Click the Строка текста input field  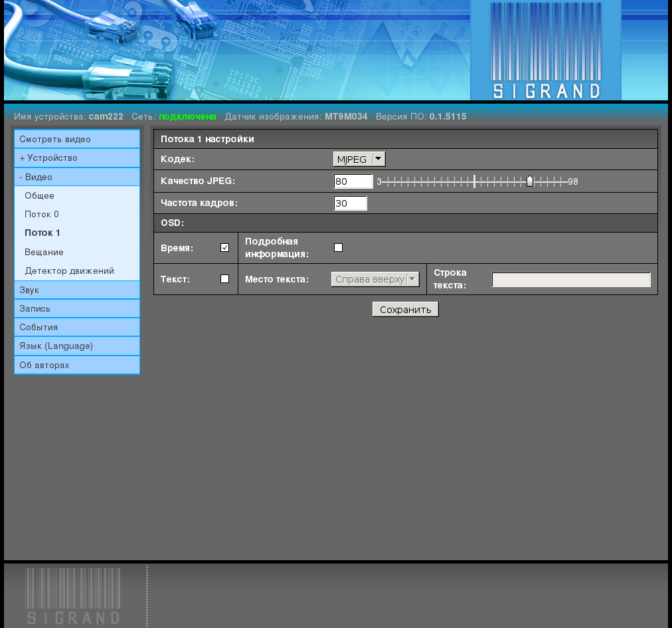571,279
